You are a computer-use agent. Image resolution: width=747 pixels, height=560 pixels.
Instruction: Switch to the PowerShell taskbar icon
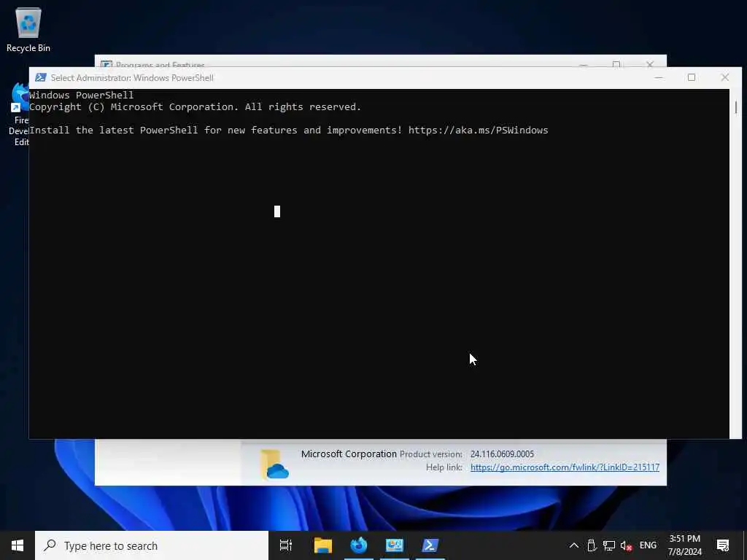click(430, 545)
